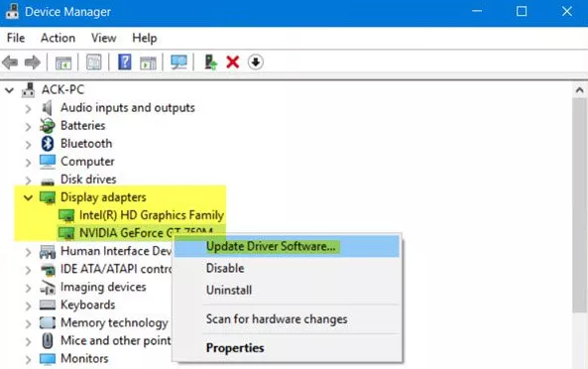
Task: Click the red X Uninstall toolbar icon
Action: point(233,62)
